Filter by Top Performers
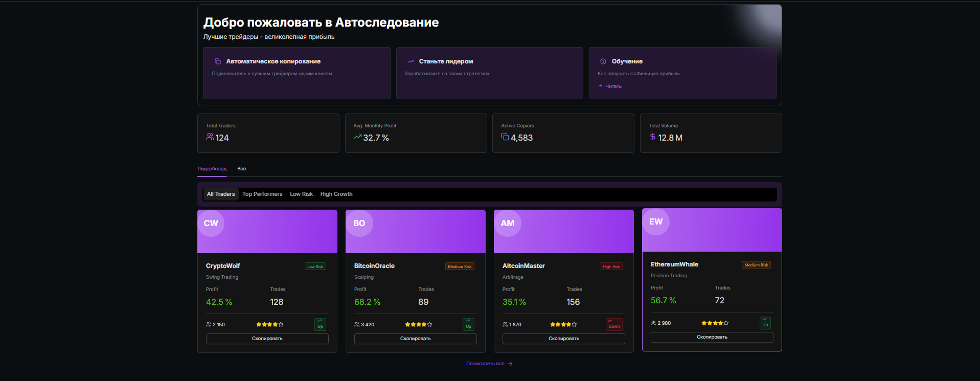 pyautogui.click(x=262, y=194)
